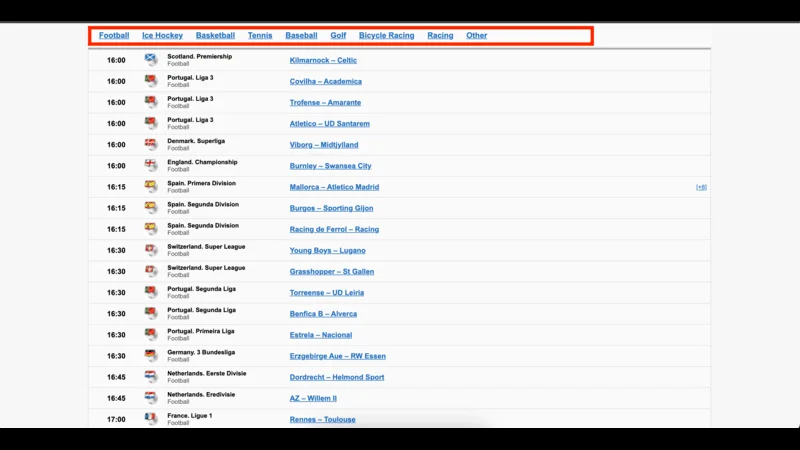Click the Germany flag beside 3 Bundesliga

151,356
